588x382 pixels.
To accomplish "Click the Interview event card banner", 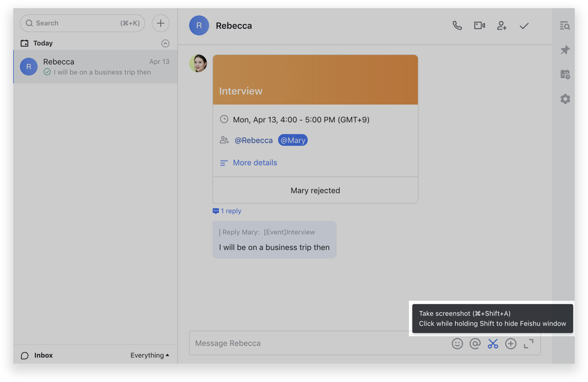I will (316, 80).
